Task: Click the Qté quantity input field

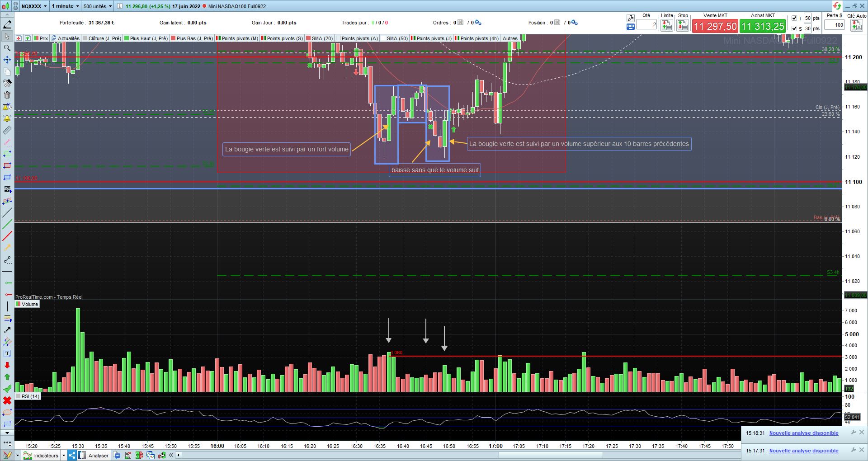Action: [x=646, y=25]
